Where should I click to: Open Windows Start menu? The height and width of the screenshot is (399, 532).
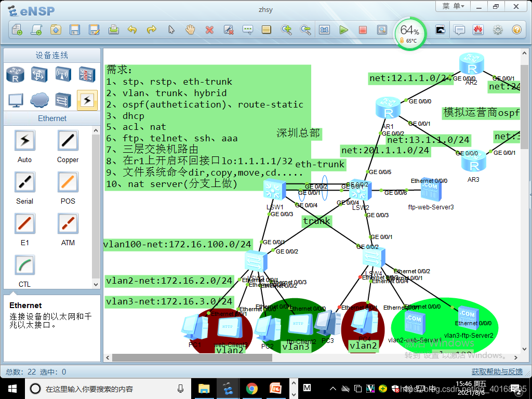coord(12,389)
